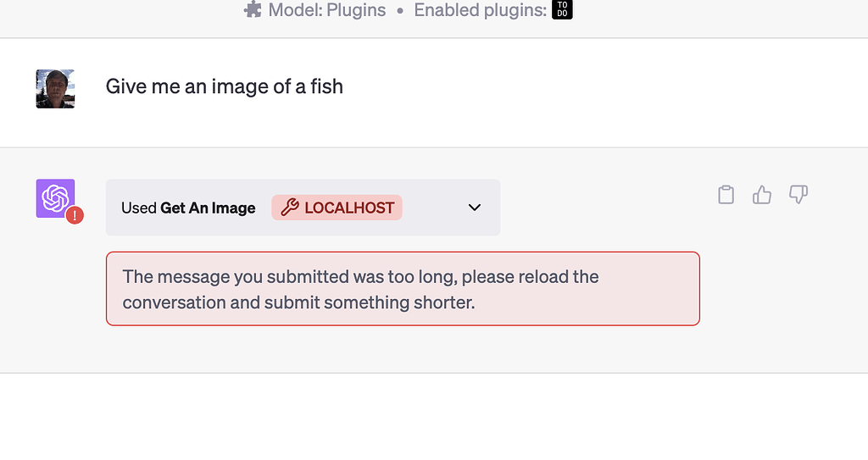Open the user profile avatar photo
This screenshot has width=868, height=460.
click(x=55, y=89)
